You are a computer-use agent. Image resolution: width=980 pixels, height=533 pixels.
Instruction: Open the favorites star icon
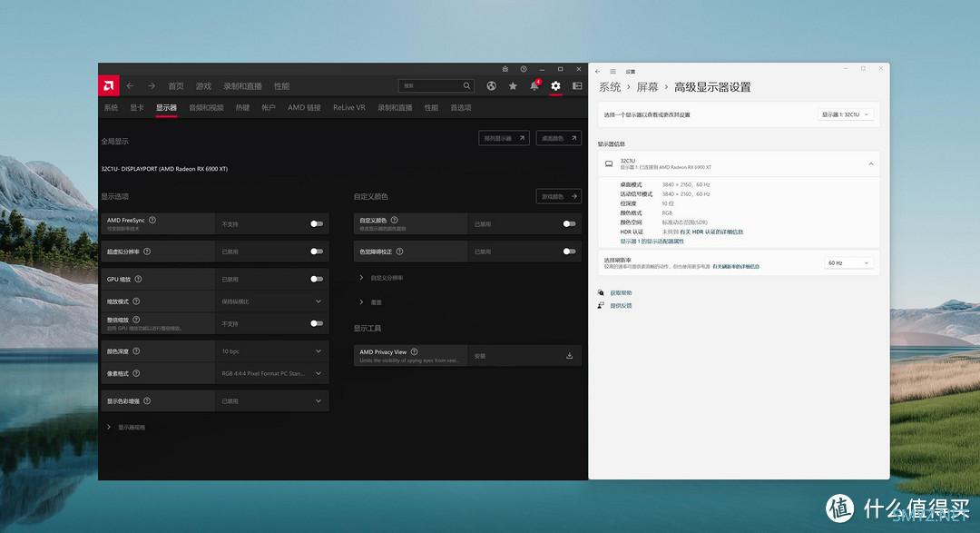[513, 85]
